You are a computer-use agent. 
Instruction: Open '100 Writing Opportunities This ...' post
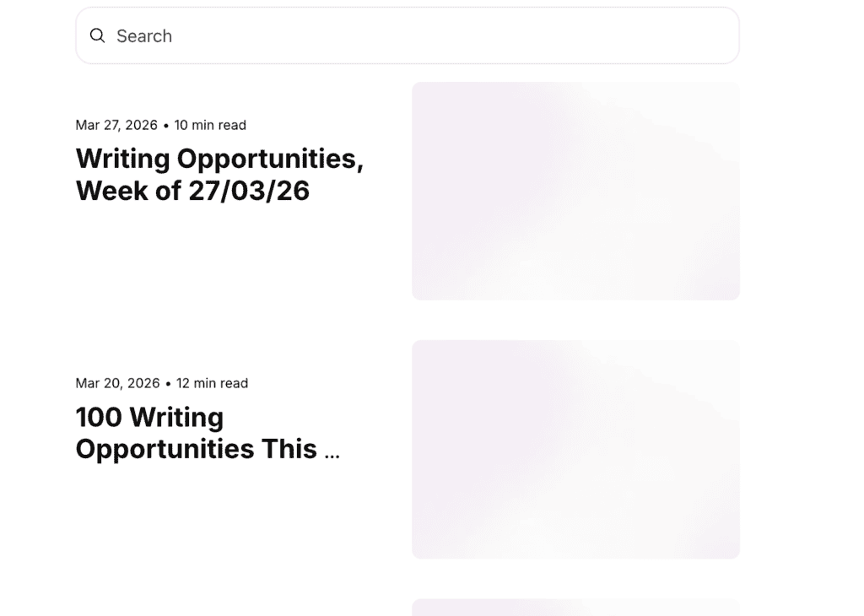(x=208, y=433)
